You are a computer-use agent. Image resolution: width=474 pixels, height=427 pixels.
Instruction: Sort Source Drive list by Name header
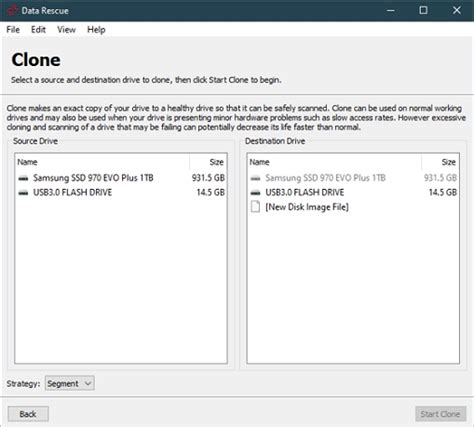pyautogui.click(x=103, y=162)
